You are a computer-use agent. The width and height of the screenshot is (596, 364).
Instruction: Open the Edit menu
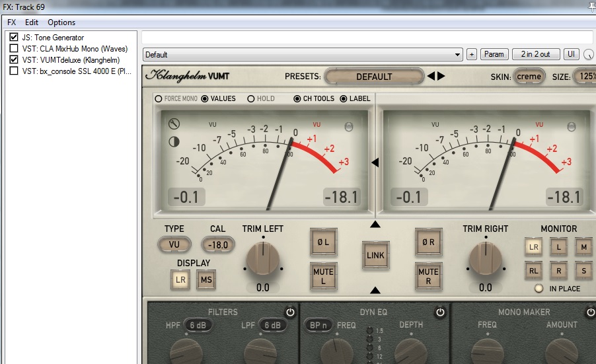[32, 22]
